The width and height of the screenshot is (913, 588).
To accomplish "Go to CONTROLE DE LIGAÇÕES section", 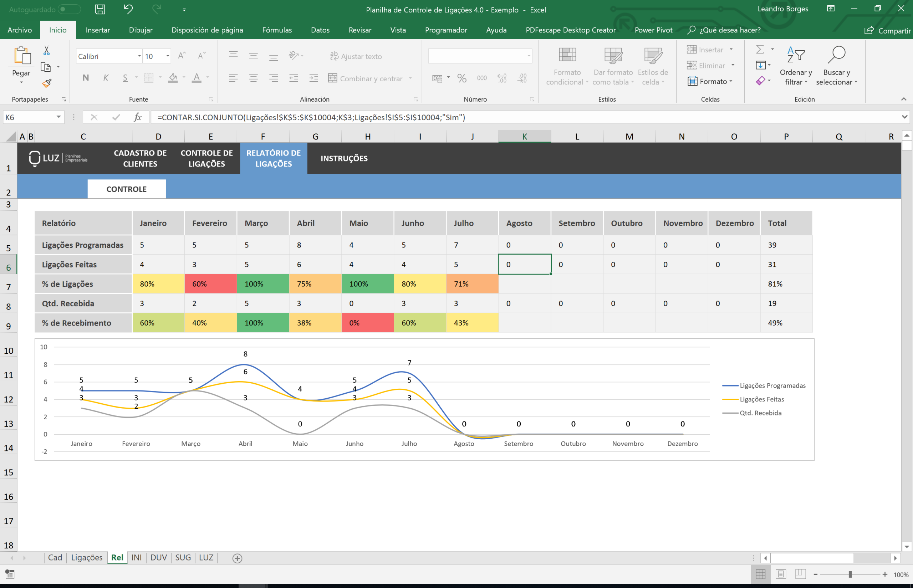I will point(206,158).
